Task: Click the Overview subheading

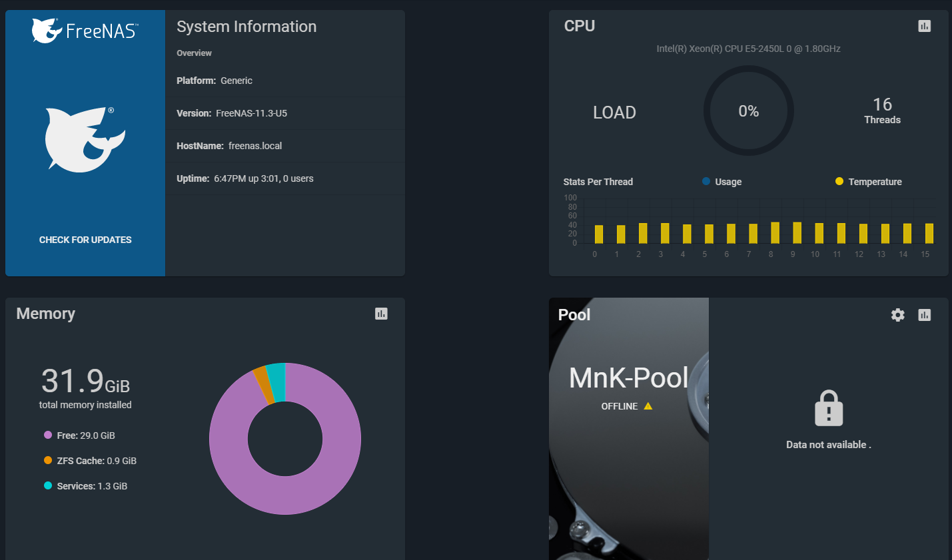Action: tap(194, 53)
